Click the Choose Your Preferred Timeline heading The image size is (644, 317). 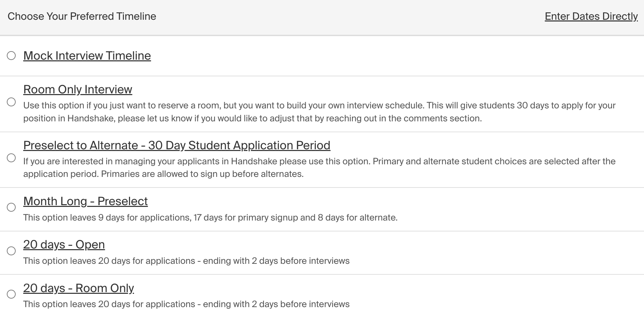[x=82, y=16]
